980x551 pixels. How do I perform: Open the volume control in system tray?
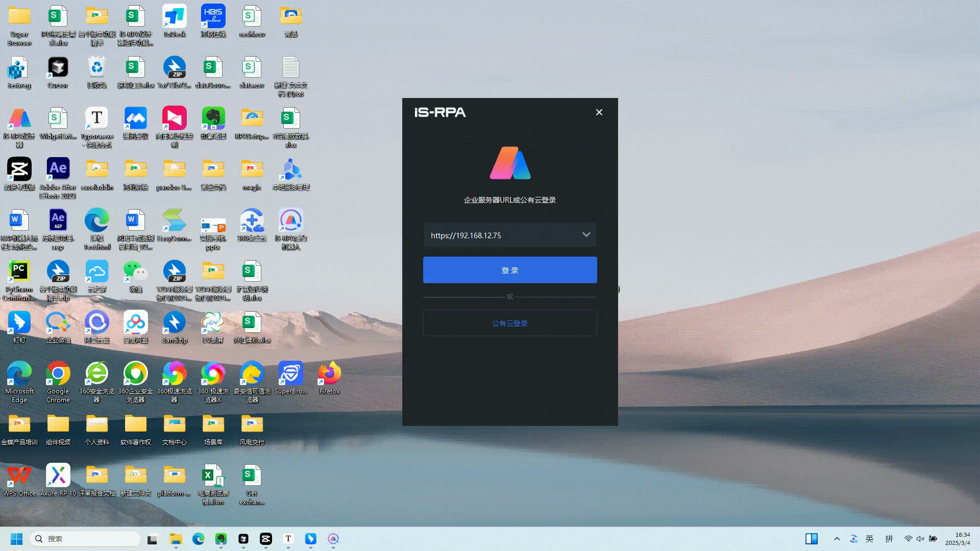coord(920,539)
